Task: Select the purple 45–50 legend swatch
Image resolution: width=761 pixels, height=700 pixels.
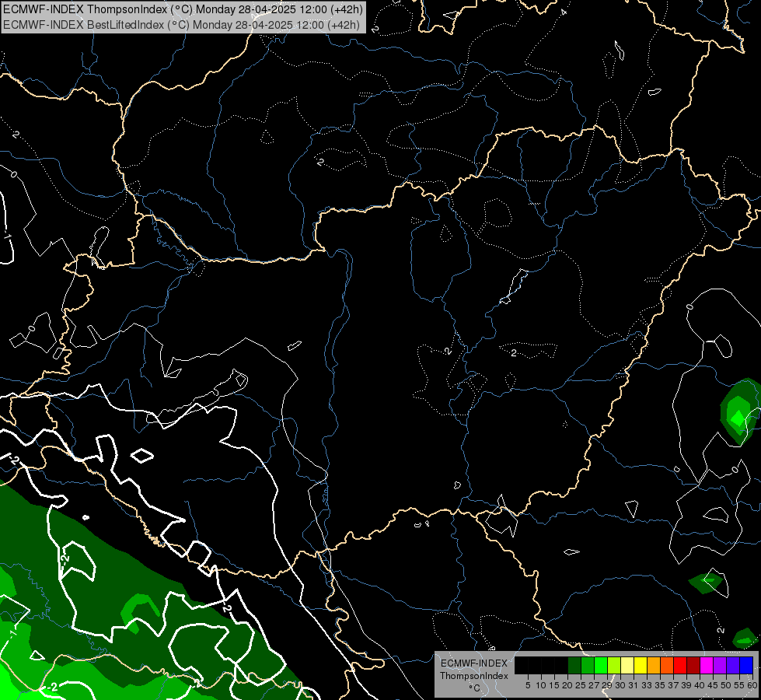Action: click(x=720, y=665)
